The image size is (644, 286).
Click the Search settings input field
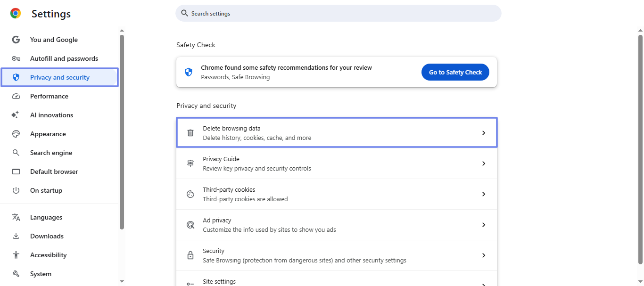coord(338,13)
